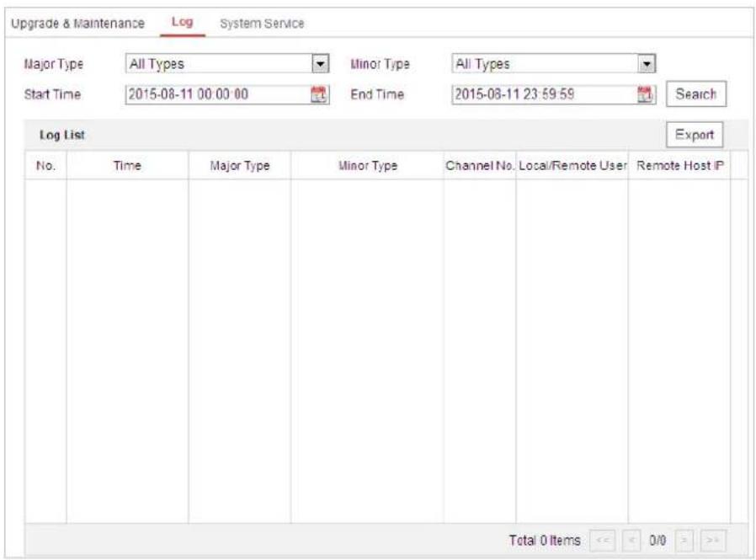
Task: Click the 0/0 page indicator
Action: 658,541
